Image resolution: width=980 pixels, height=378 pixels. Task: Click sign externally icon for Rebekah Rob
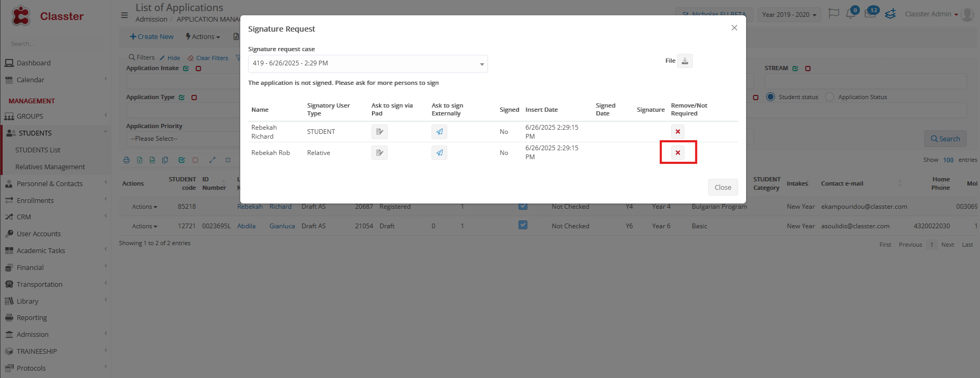[x=439, y=153]
